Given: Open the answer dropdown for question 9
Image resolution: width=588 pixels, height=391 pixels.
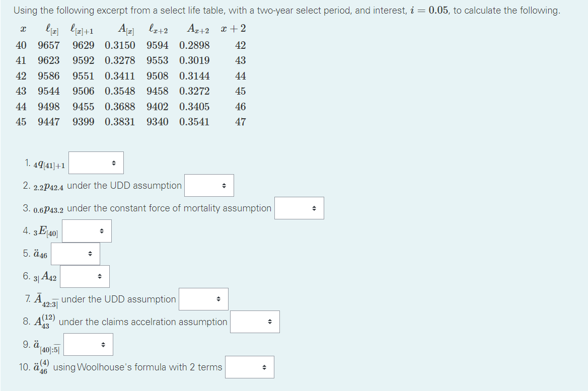Looking at the screenshot, I should point(88,344).
